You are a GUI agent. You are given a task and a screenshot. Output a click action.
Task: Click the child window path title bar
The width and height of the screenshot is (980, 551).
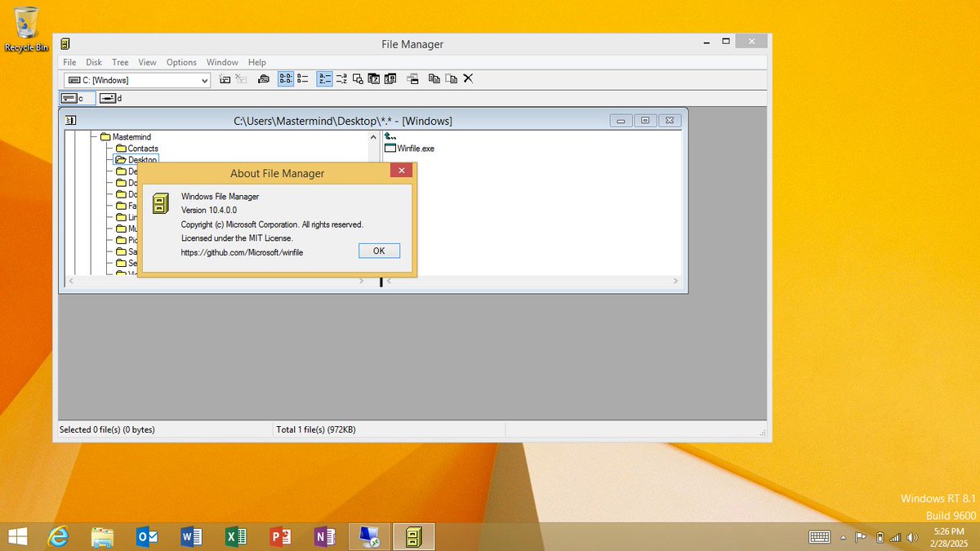[x=343, y=121]
